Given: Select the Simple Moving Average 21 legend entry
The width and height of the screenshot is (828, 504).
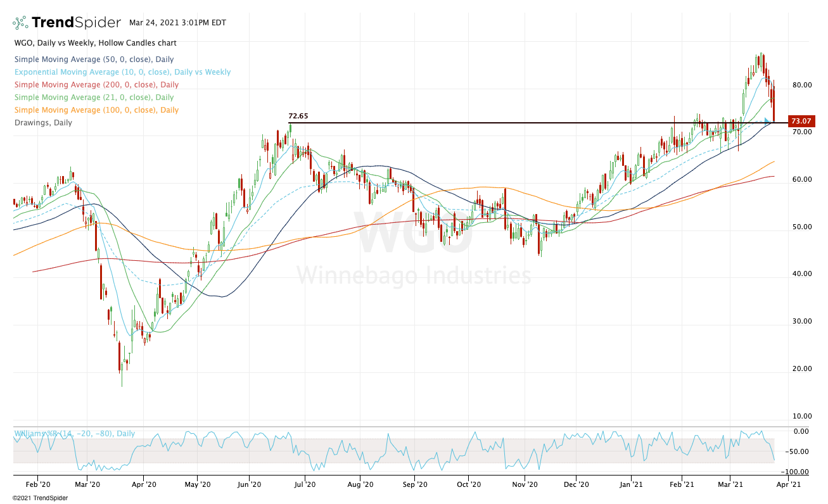Looking at the screenshot, I should pyautogui.click(x=93, y=98).
